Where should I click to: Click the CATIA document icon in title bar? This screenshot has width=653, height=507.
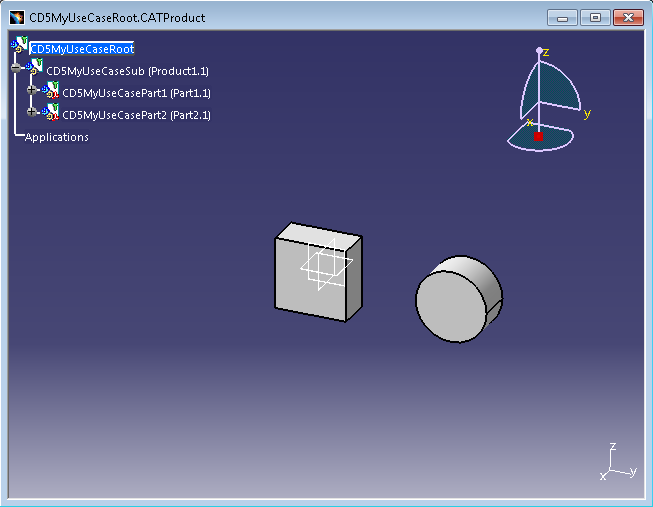[x=17, y=18]
